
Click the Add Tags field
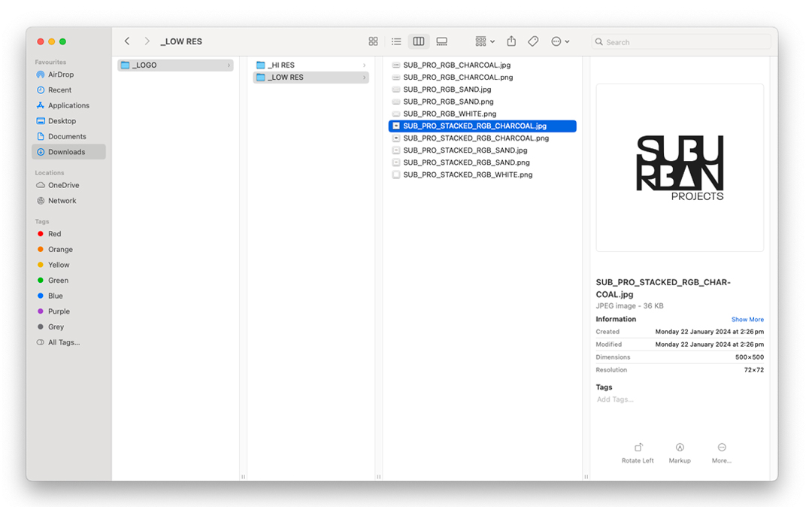(615, 399)
